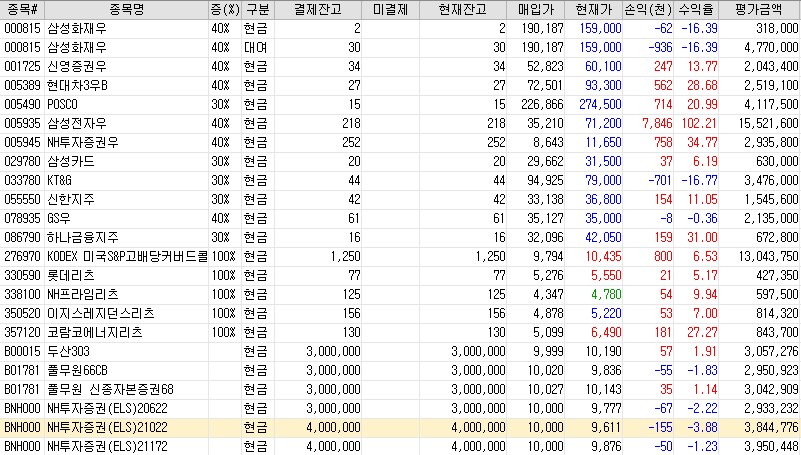Screen dimensions: 801x455
Task: Sort by the 수익율 column header
Action: tap(696, 10)
